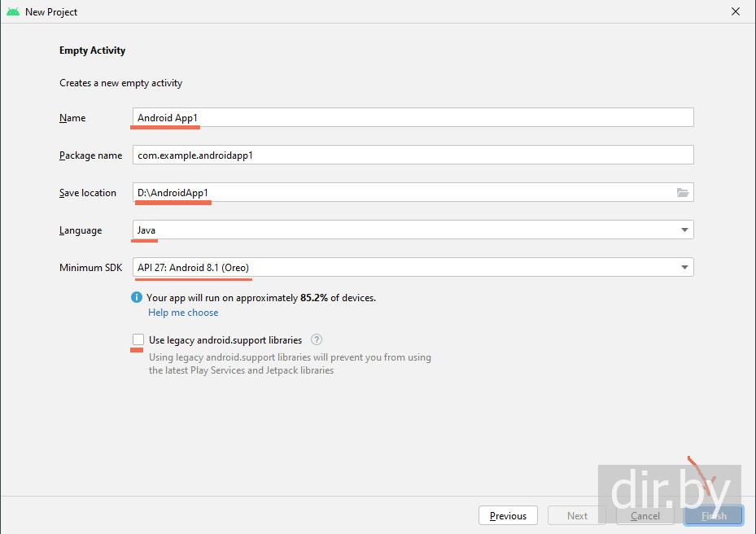Click the disabled Next button

click(x=577, y=515)
